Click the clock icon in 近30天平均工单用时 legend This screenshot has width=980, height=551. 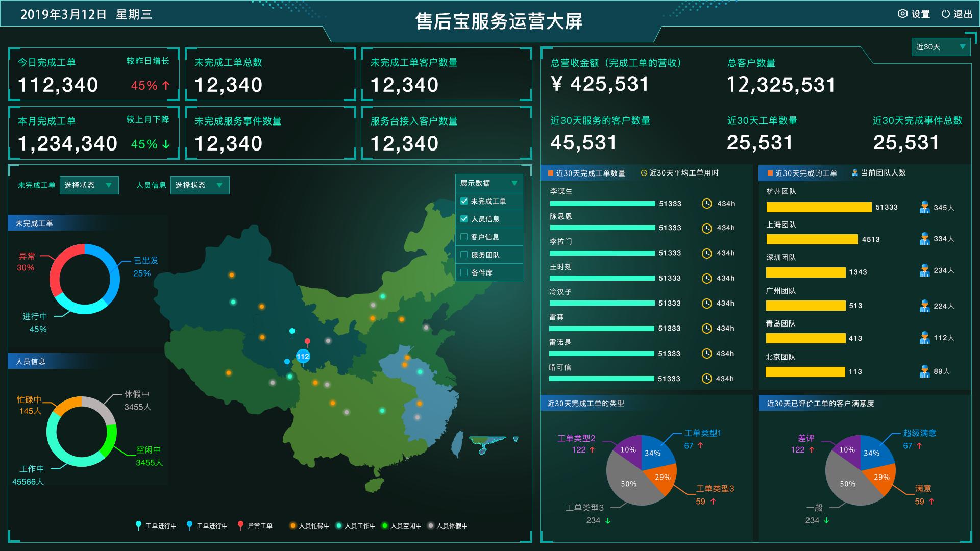coord(644,173)
